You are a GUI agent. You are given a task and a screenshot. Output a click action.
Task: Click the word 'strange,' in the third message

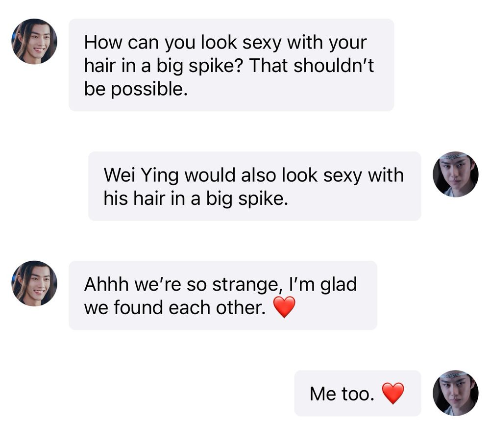click(245, 285)
